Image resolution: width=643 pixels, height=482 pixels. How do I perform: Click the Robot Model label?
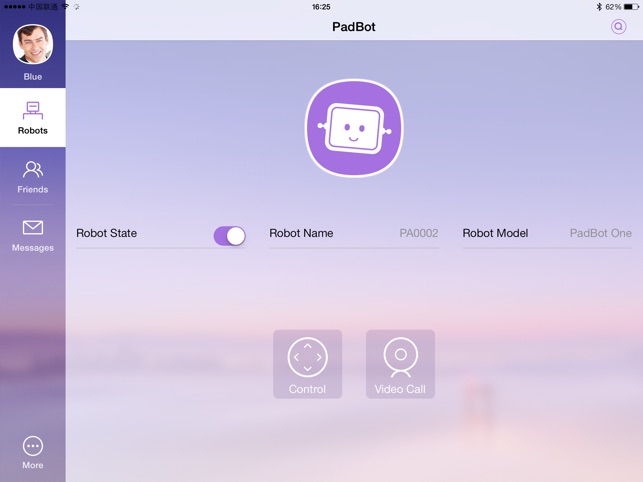(x=495, y=233)
